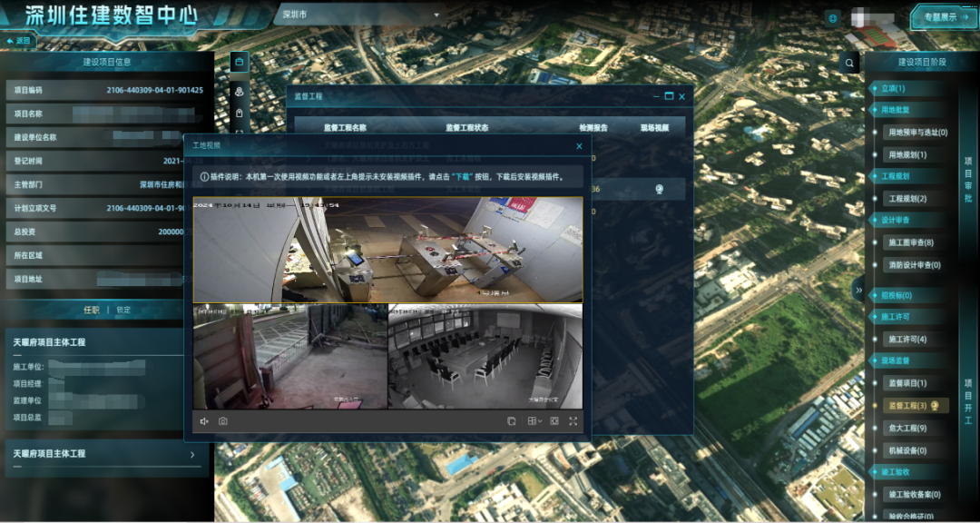
Task: Switch to the 任职 tab
Action: [x=92, y=310]
